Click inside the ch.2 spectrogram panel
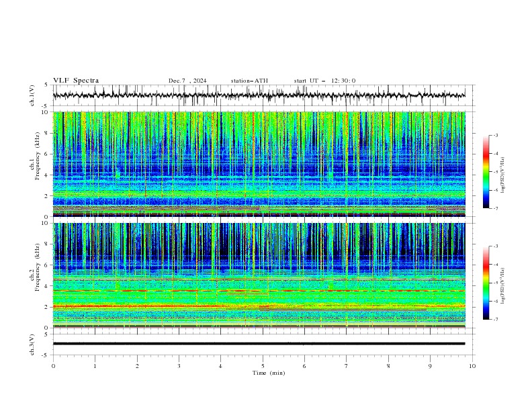Viewport: 532px width, 411px height. [259, 275]
